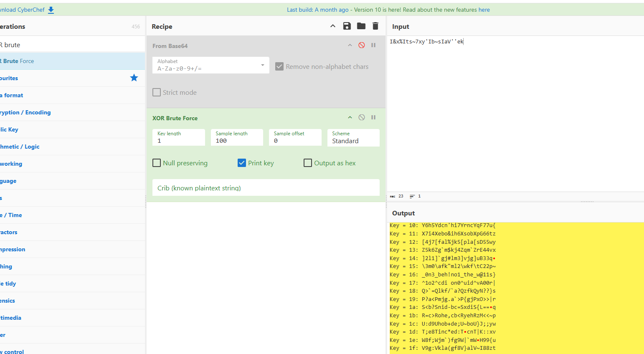The image size is (644, 354).
Task: Re-enable the From Base64 operation
Action: pos(362,45)
